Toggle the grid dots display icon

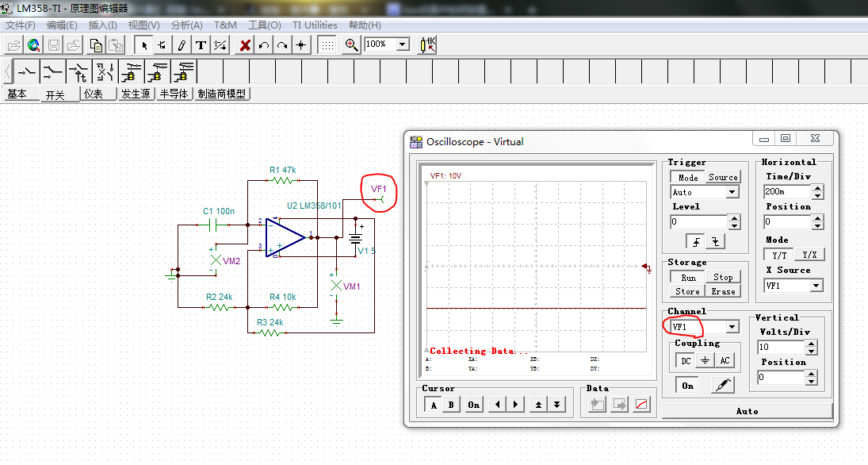click(x=327, y=45)
